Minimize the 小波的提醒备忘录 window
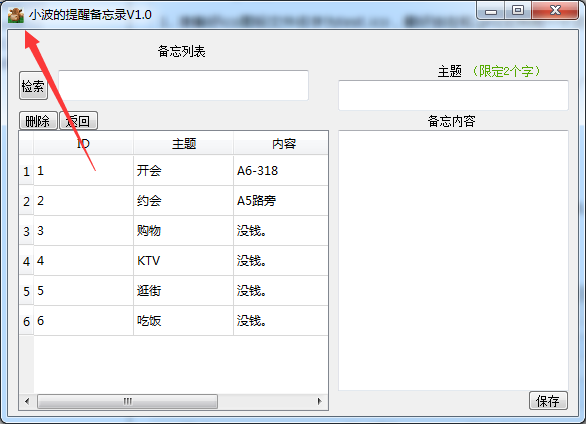The image size is (586, 424). coord(491,11)
